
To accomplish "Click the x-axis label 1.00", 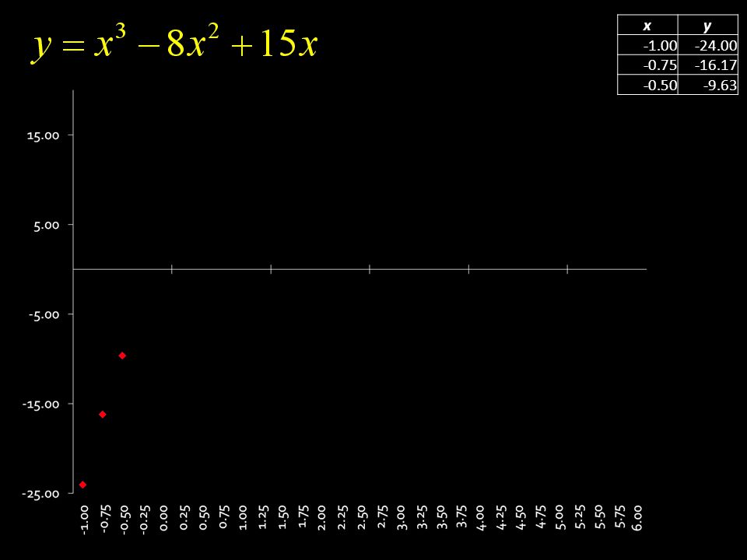I will [x=242, y=518].
